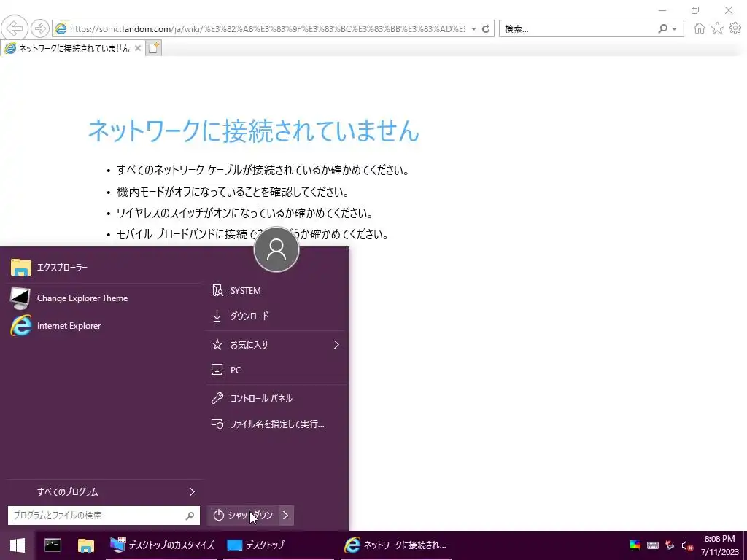
Task: Open the touch keyboard tray icon
Action: (653, 545)
